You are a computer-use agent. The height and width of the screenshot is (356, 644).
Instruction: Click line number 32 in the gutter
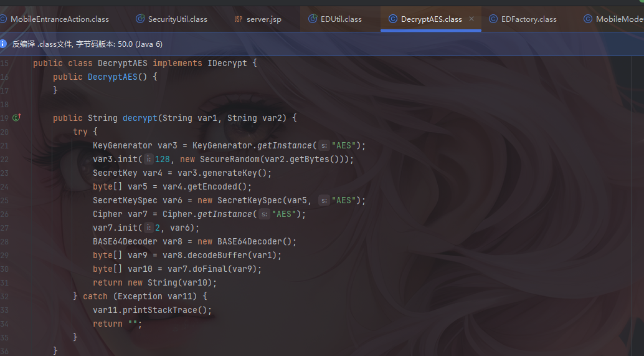4,296
